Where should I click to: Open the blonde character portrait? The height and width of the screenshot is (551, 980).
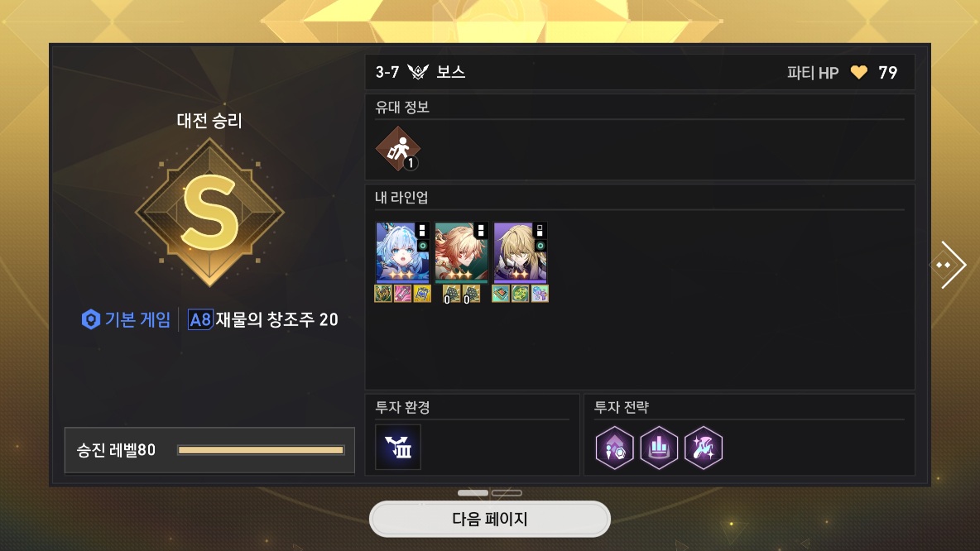520,252
